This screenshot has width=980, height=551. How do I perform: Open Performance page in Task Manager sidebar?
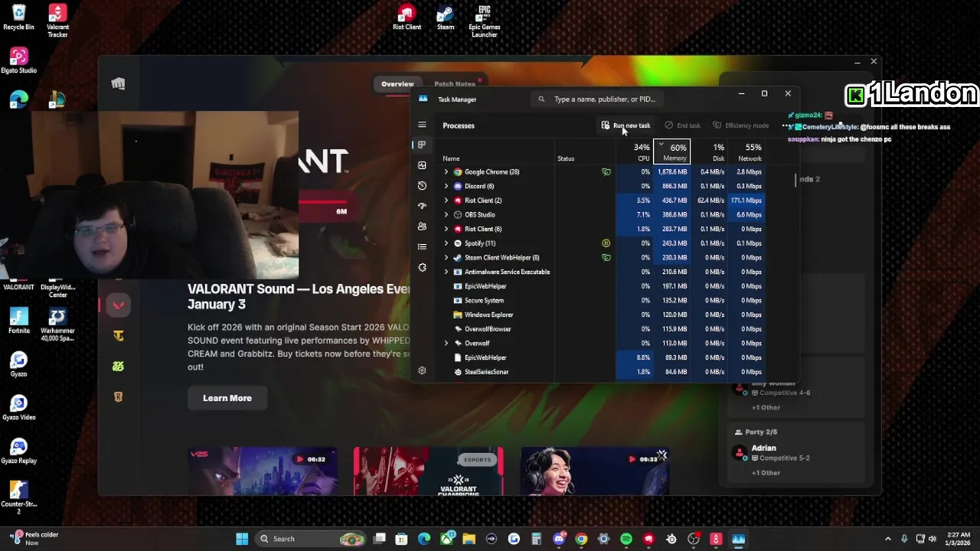(x=422, y=165)
